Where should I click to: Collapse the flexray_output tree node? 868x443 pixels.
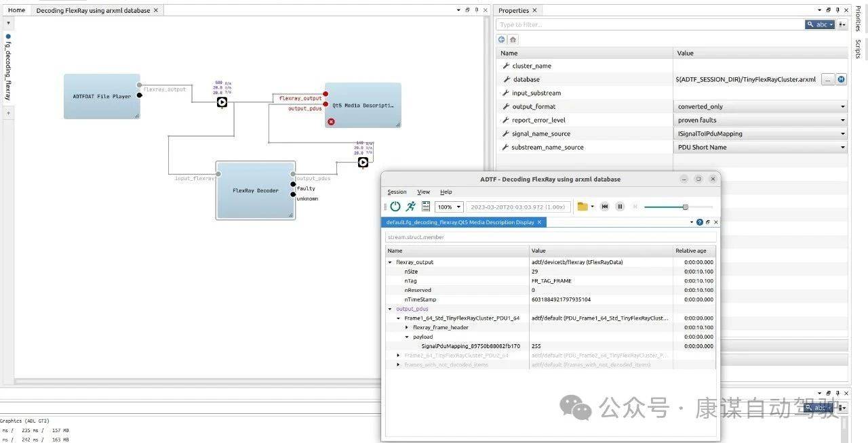point(390,262)
